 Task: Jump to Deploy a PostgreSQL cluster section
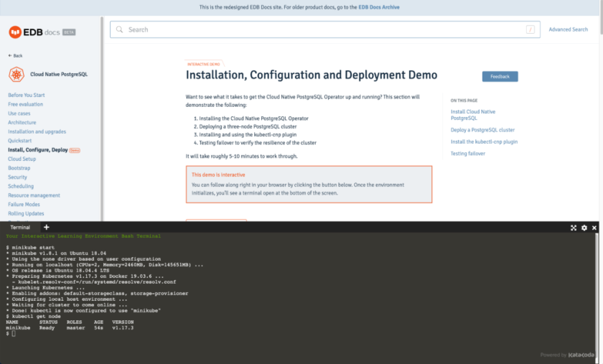pyautogui.click(x=482, y=130)
